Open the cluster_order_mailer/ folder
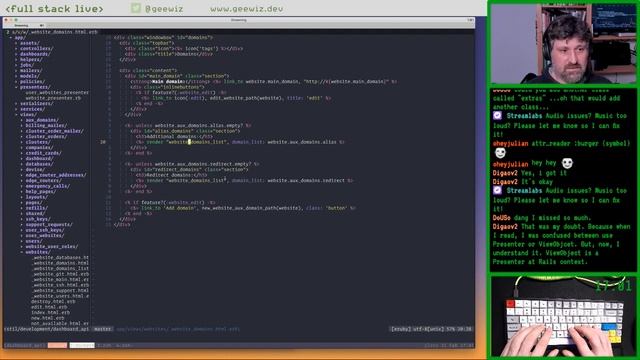 coord(54,131)
